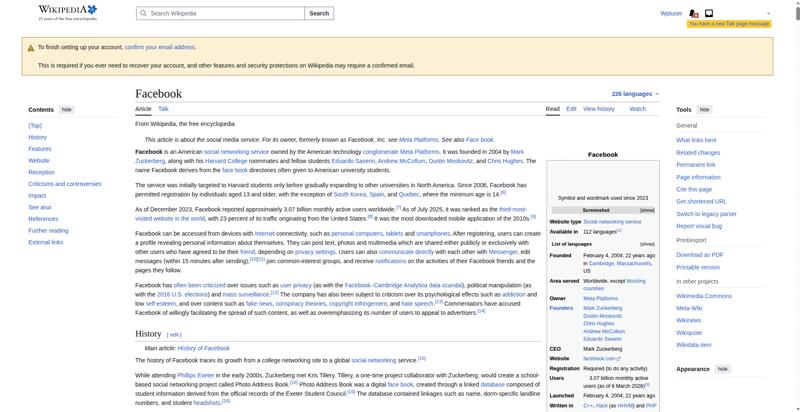Click Cite this page
Image resolution: width=800 pixels, height=412 pixels.
[x=694, y=190]
